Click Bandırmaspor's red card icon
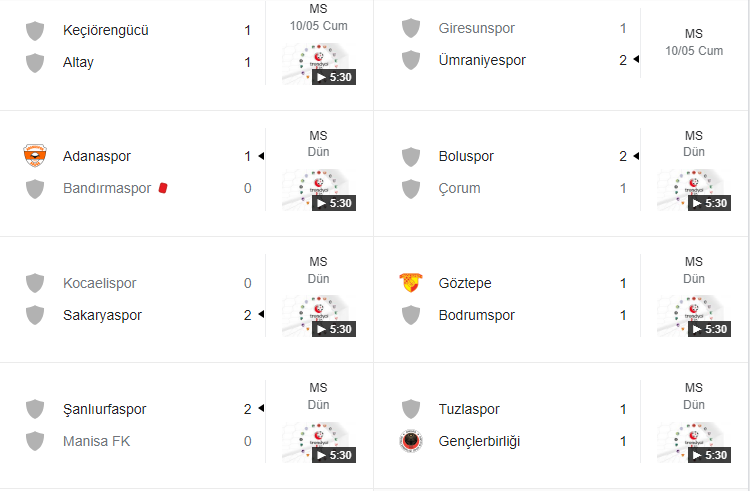Screen dimensions: 750x491 [x=163, y=188]
